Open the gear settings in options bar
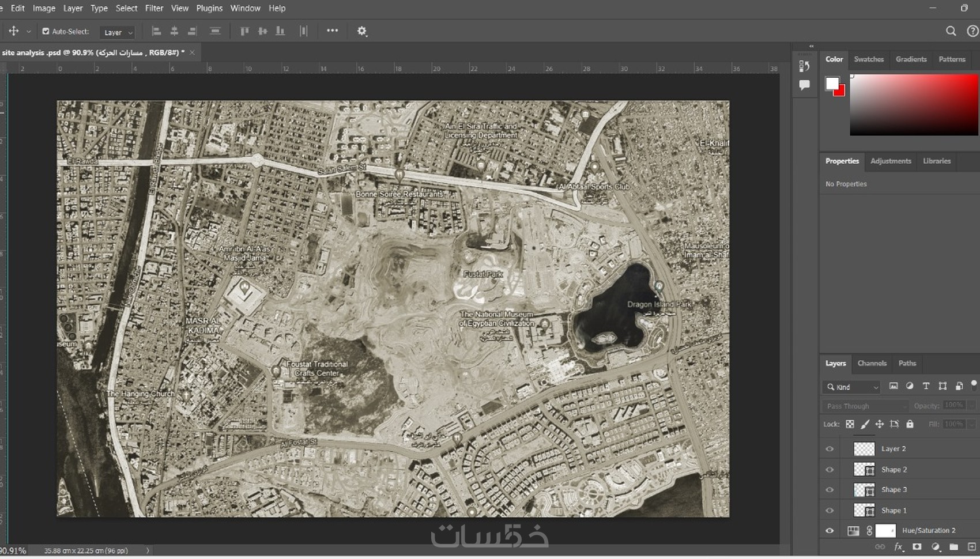 pyautogui.click(x=361, y=31)
